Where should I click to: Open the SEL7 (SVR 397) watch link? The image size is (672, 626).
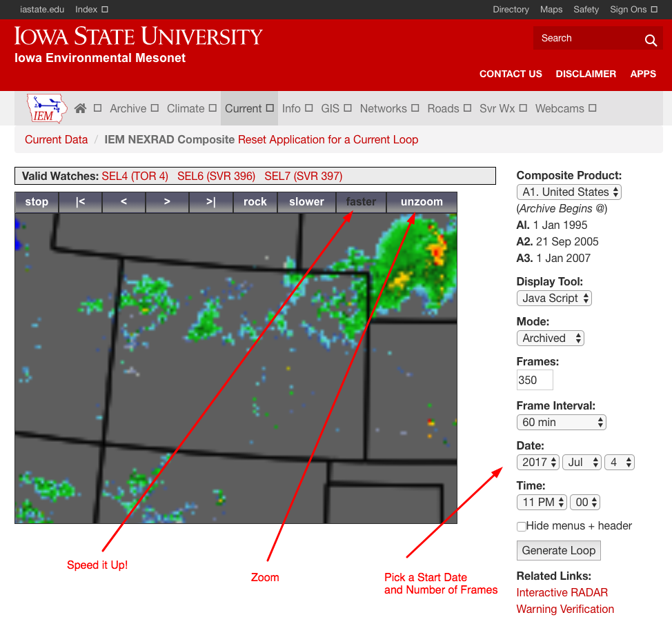(304, 176)
